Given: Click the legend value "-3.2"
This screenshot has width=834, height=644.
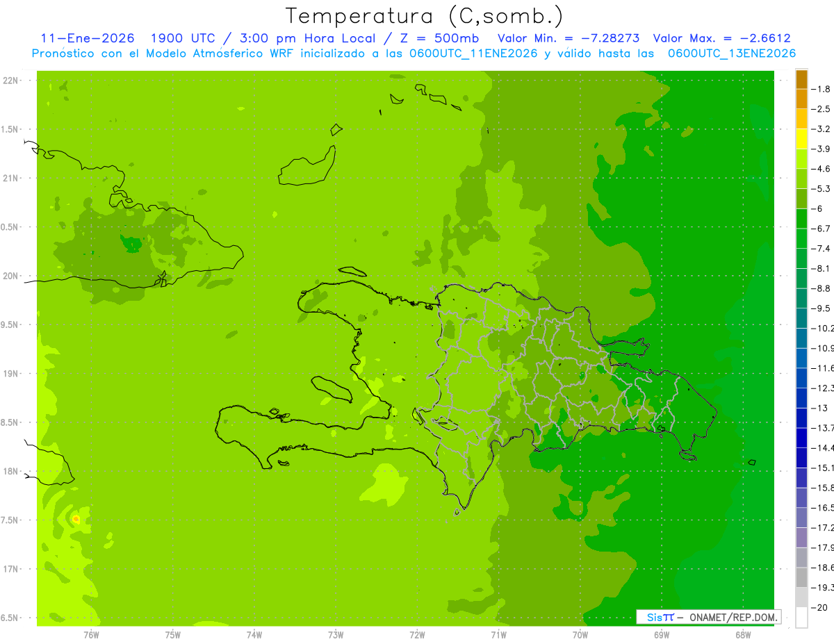Looking at the screenshot, I should pyautogui.click(x=822, y=129).
